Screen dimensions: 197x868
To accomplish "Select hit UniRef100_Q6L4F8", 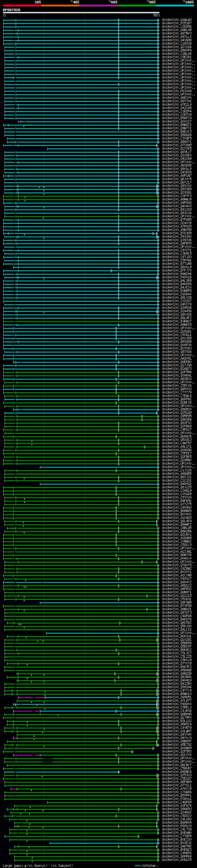I will coord(177,521).
